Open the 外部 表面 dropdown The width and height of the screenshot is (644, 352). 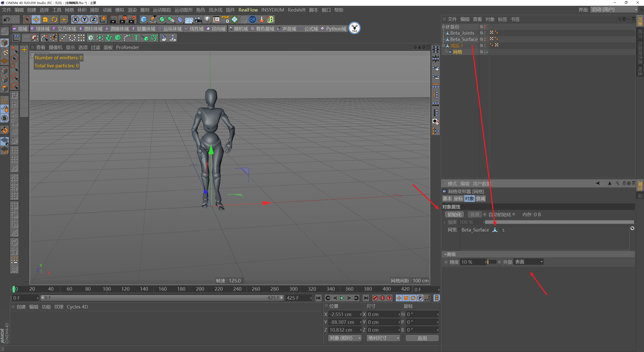[528, 262]
